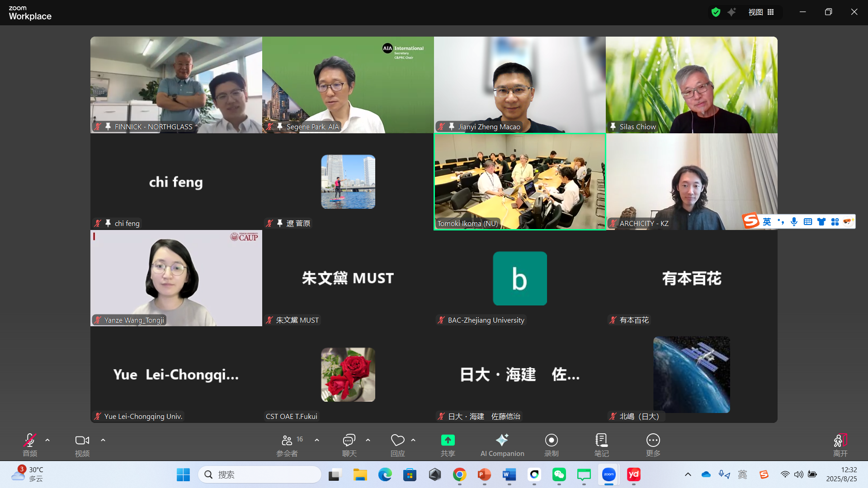Unpin the FINNICK - NORTHGLASS video
This screenshot has width=868, height=488.
108,127
